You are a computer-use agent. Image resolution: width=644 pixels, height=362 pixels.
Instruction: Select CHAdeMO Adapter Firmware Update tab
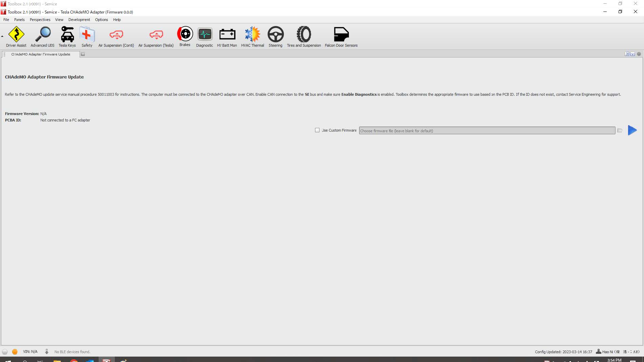point(41,54)
